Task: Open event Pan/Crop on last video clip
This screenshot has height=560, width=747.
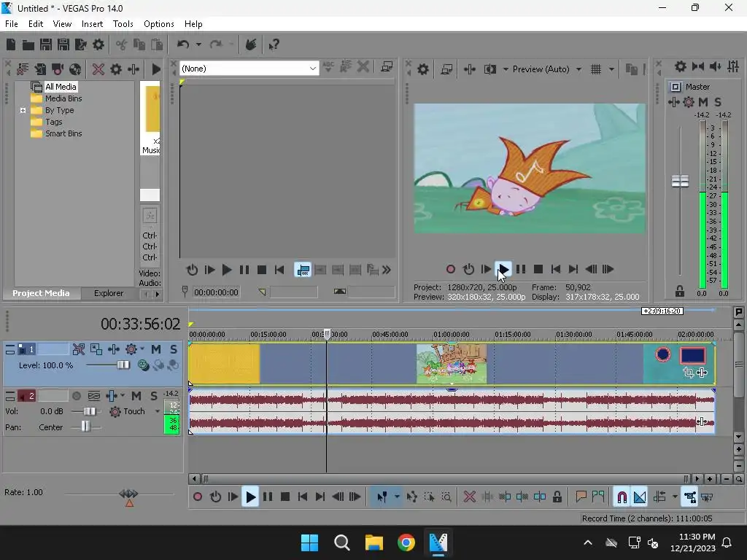Action: 688,373
